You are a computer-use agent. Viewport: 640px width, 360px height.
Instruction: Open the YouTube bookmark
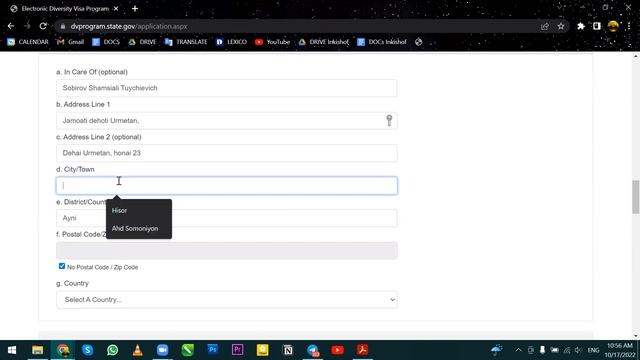pyautogui.click(x=273, y=42)
